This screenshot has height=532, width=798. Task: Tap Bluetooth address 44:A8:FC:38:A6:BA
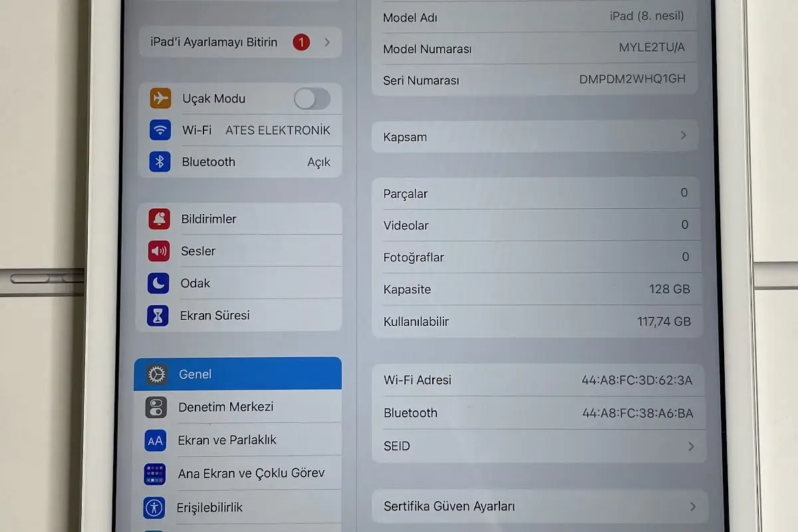point(638,414)
